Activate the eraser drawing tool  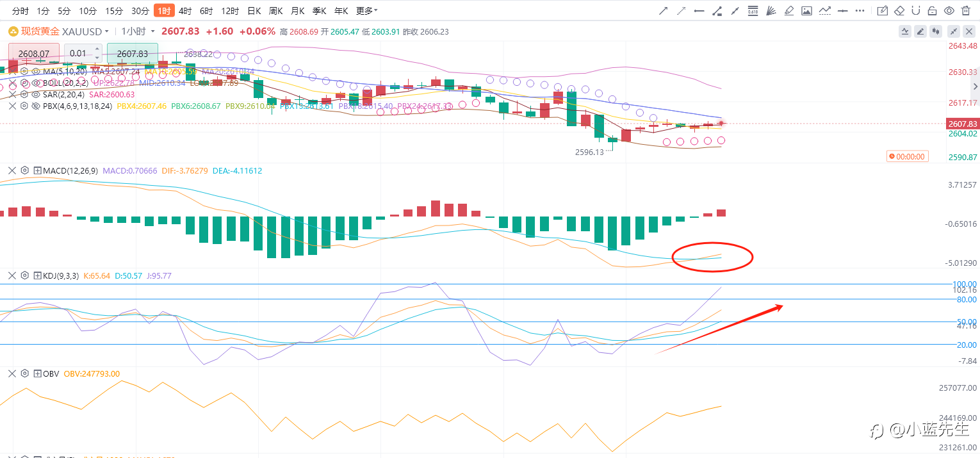(x=899, y=10)
